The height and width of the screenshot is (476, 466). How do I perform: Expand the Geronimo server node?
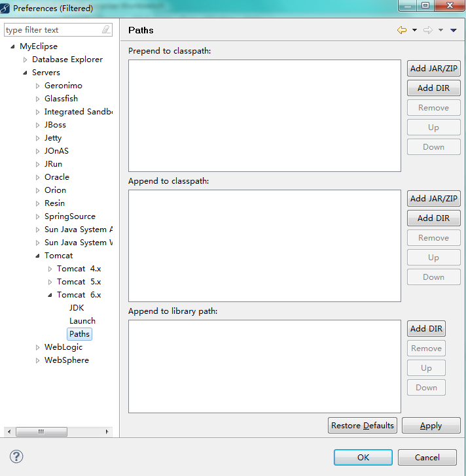tap(37, 86)
